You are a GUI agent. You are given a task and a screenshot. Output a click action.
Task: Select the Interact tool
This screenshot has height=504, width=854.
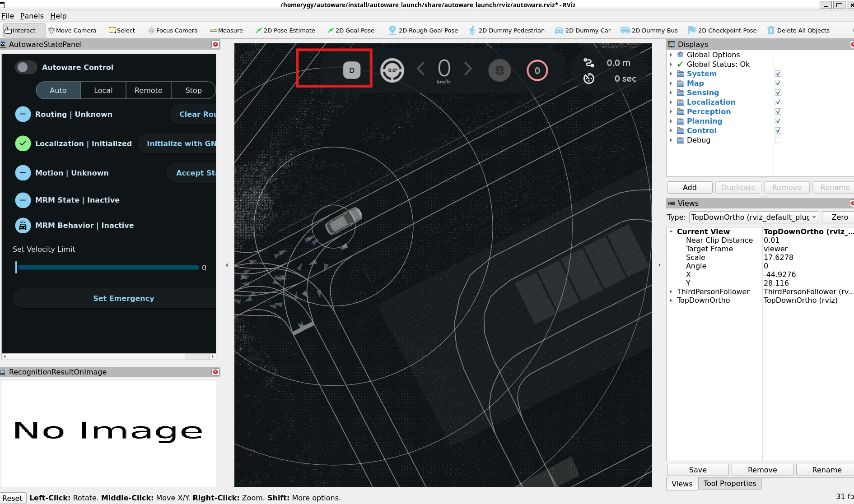pyautogui.click(x=23, y=30)
